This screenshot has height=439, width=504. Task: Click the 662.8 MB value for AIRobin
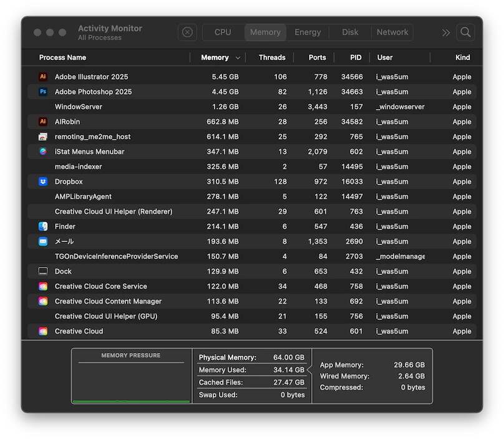click(x=223, y=122)
